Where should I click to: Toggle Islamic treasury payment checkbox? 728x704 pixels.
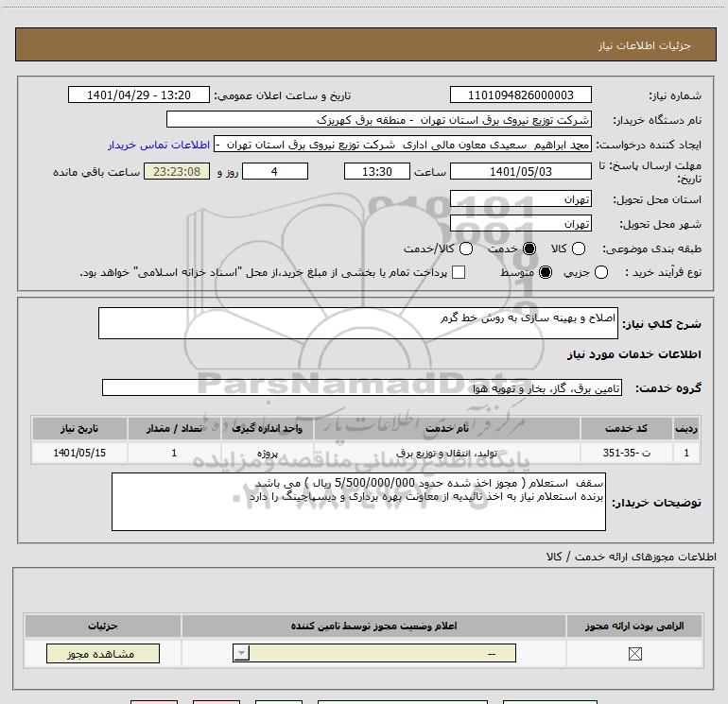[459, 272]
